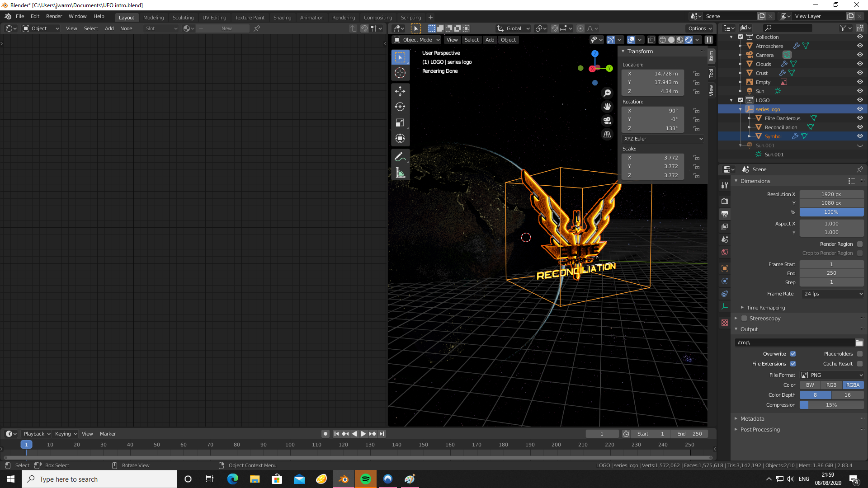The height and width of the screenshot is (488, 868).
Task: Browse output folder with folder icon
Action: tap(859, 343)
